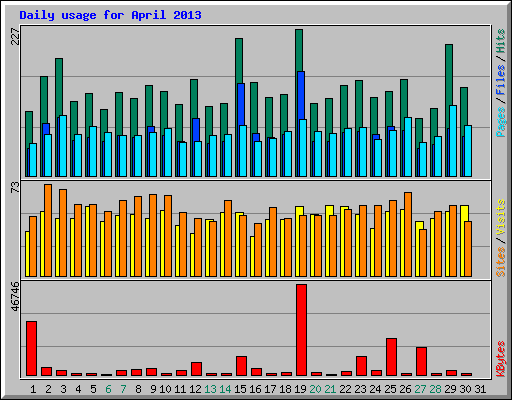
Task: Click the orange Visits bar for day 2
Action: coord(48,230)
